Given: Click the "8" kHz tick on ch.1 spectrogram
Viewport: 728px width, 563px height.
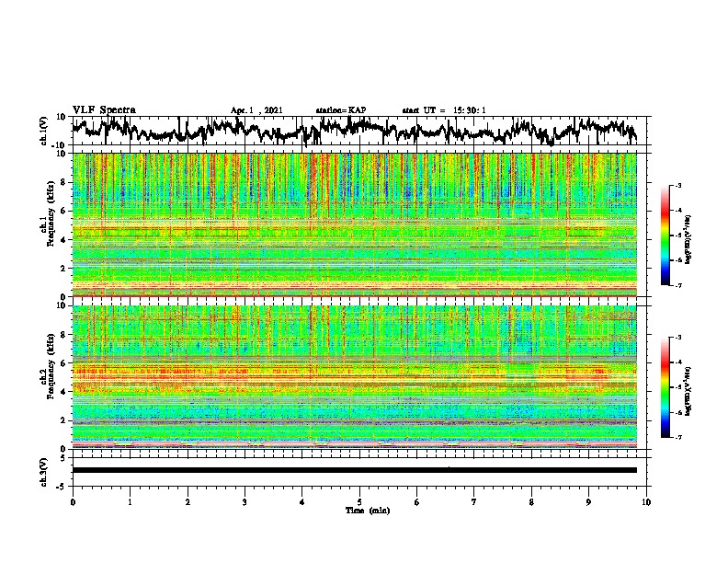Looking at the screenshot, I should click(64, 182).
